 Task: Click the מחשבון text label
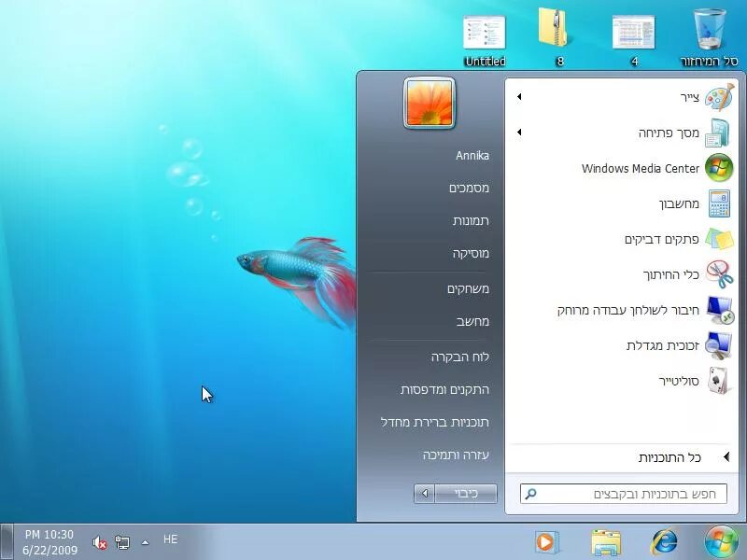(679, 204)
